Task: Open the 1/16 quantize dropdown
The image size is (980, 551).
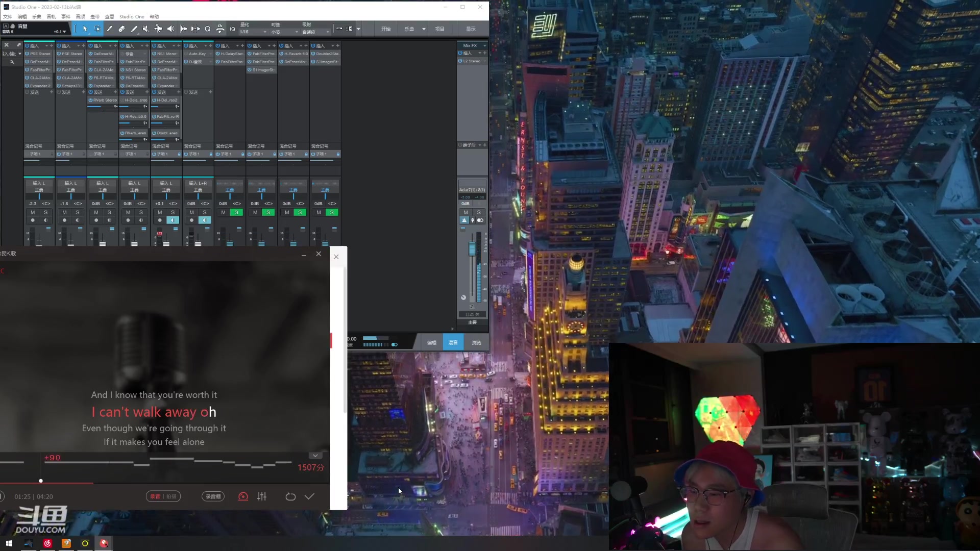Action: (264, 32)
